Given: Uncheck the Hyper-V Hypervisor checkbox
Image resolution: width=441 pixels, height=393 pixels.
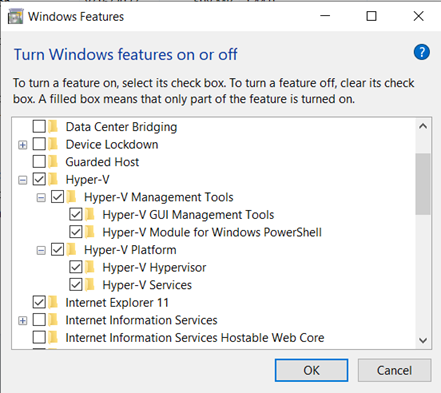Looking at the screenshot, I should point(76,267).
